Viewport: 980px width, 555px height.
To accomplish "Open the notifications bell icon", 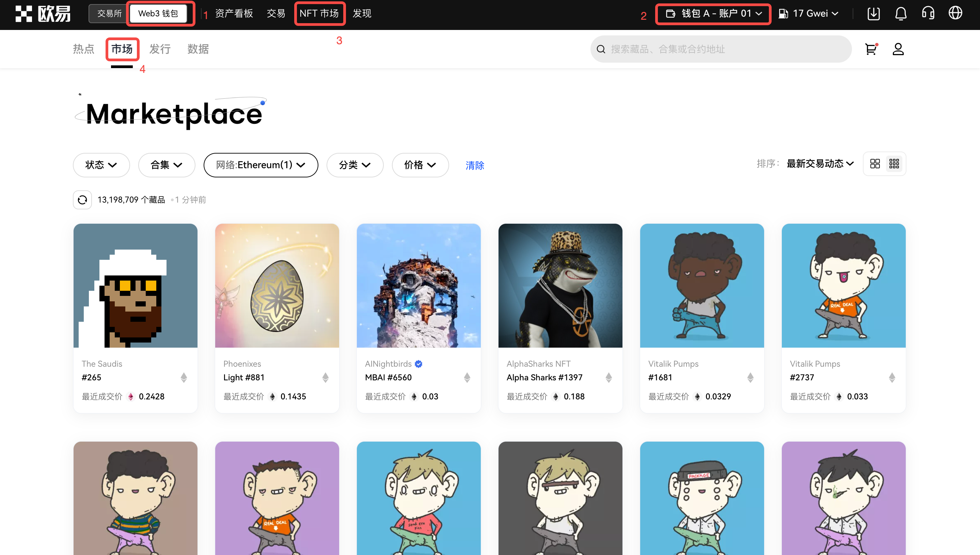I will click(x=901, y=14).
